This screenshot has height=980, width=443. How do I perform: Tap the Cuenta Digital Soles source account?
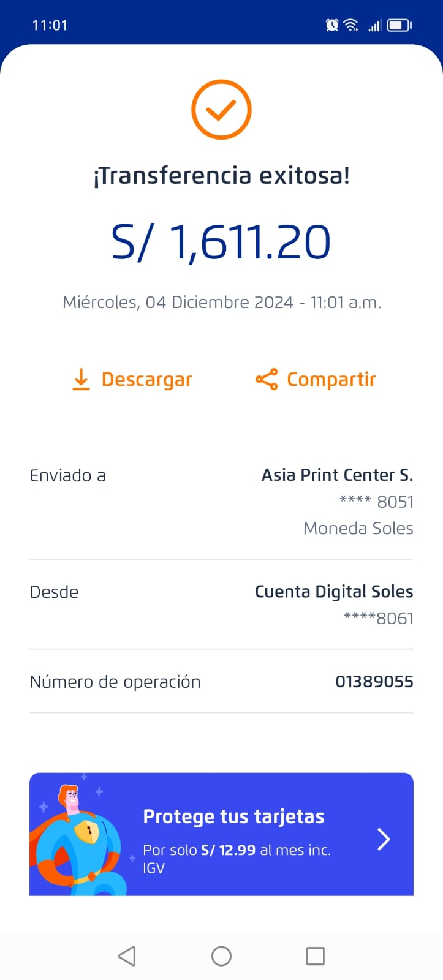pyautogui.click(x=334, y=592)
